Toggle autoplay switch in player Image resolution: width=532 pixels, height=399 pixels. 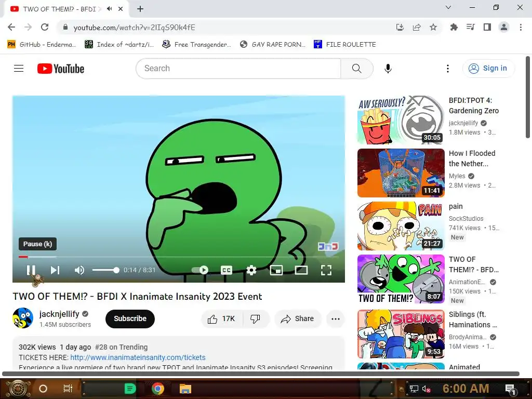pyautogui.click(x=200, y=270)
